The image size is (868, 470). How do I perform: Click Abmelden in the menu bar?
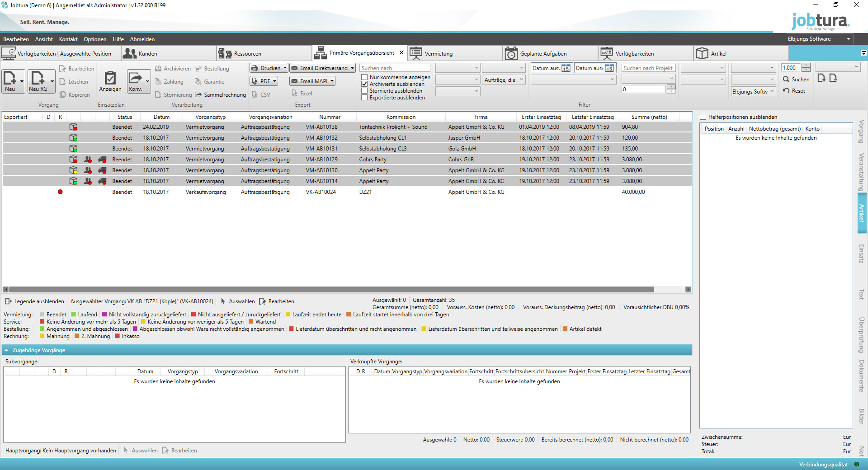coord(142,39)
